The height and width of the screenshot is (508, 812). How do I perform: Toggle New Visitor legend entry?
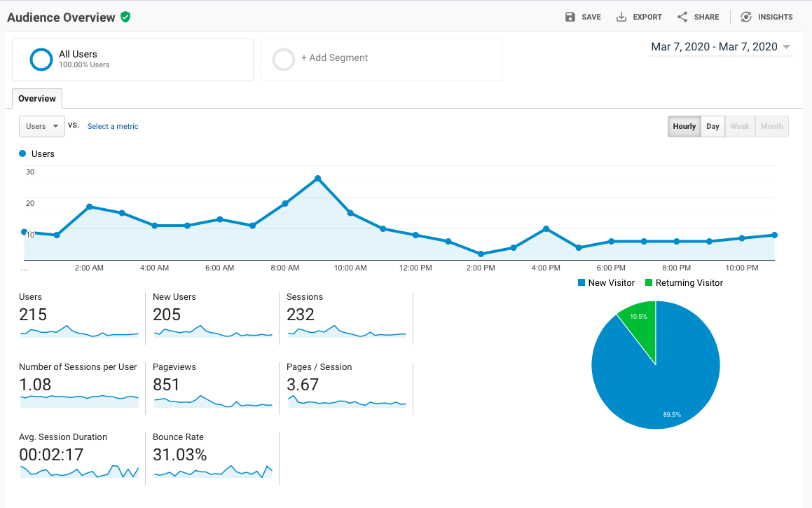click(x=606, y=283)
